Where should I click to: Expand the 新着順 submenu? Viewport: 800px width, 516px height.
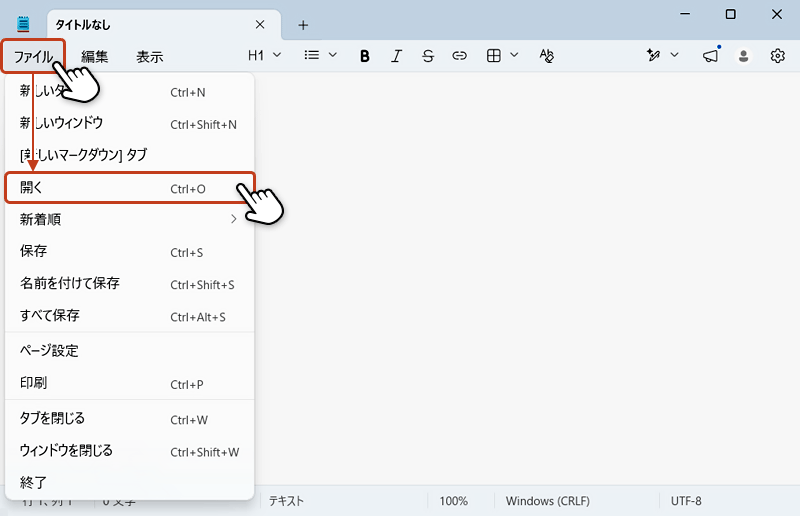[130, 219]
